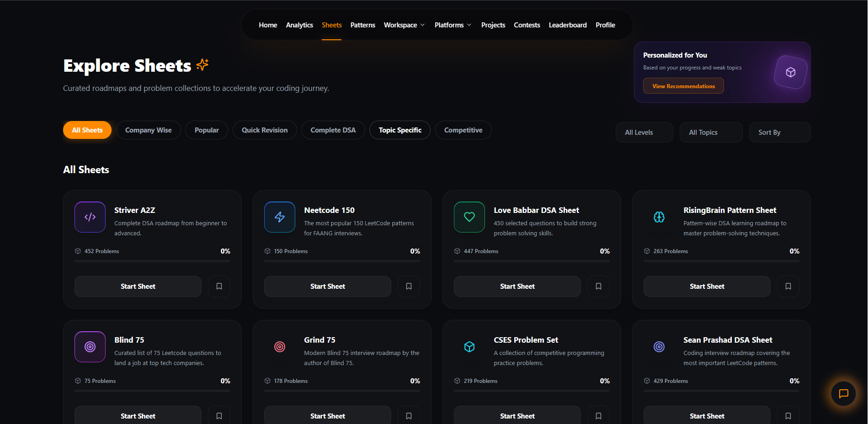
Task: Click View Recommendations button
Action: tap(683, 86)
